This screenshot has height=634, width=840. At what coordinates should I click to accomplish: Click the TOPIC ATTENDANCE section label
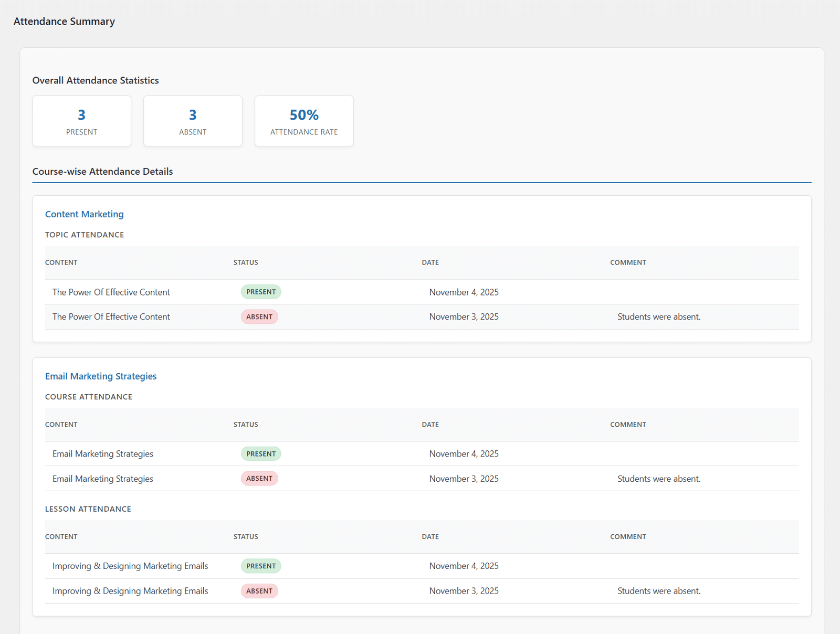click(85, 235)
